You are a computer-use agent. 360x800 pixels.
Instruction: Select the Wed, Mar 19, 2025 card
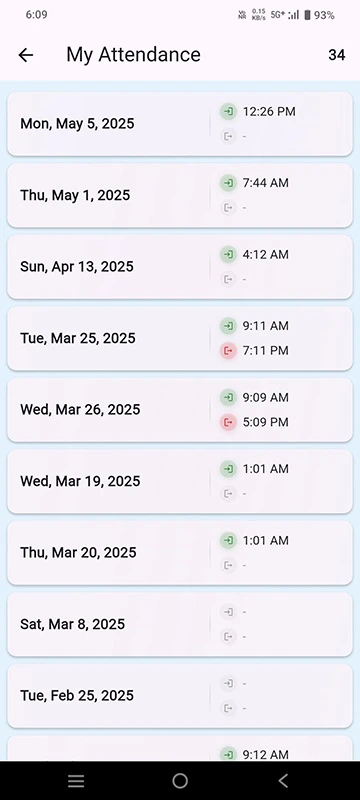tap(180, 481)
